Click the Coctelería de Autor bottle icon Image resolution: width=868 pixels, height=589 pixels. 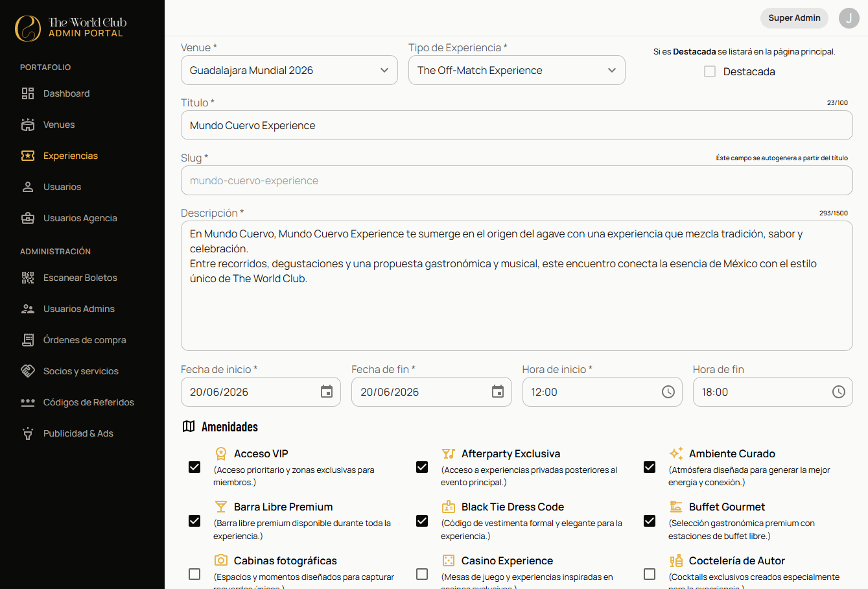[676, 560]
